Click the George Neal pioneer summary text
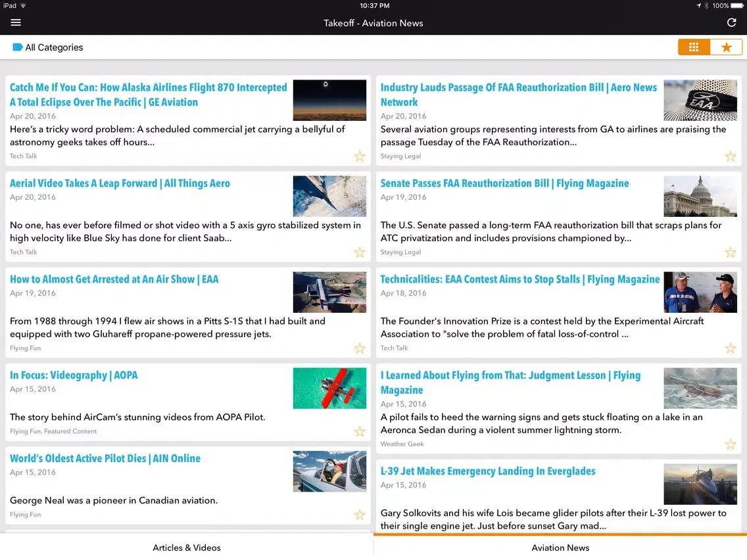 coord(114,500)
